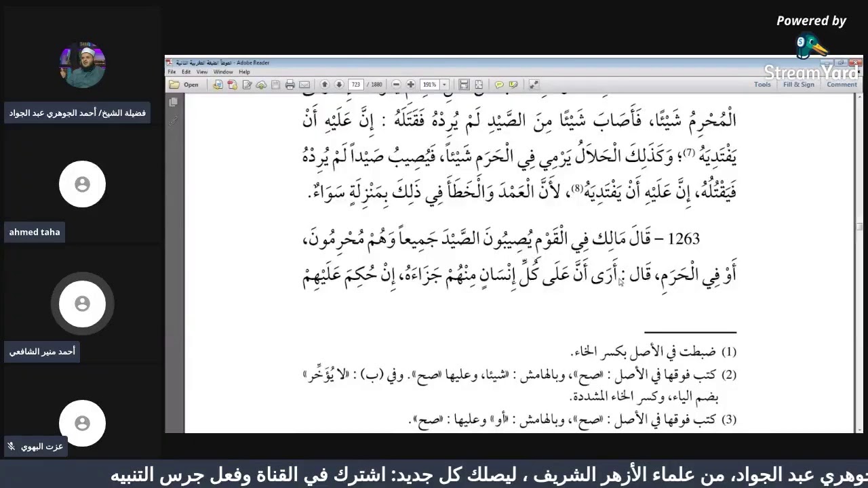Click the cloud upload icon
The image size is (868, 488).
tap(261, 85)
